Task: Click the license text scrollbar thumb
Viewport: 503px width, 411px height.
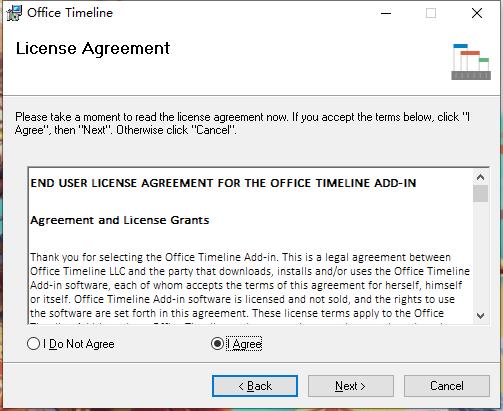Action: pyautogui.click(x=480, y=194)
